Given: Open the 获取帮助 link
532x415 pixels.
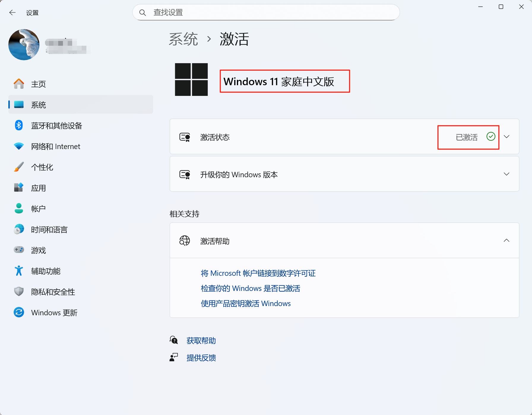Looking at the screenshot, I should [x=201, y=340].
